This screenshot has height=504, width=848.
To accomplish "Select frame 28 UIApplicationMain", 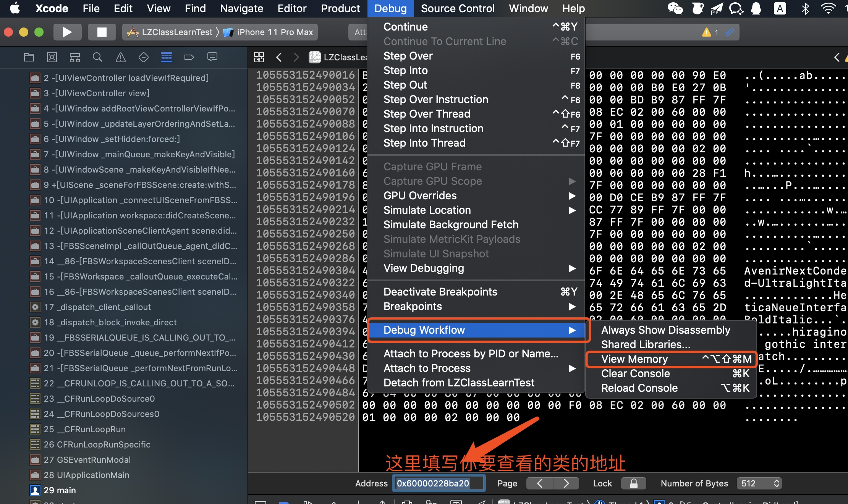I will coord(124,475).
